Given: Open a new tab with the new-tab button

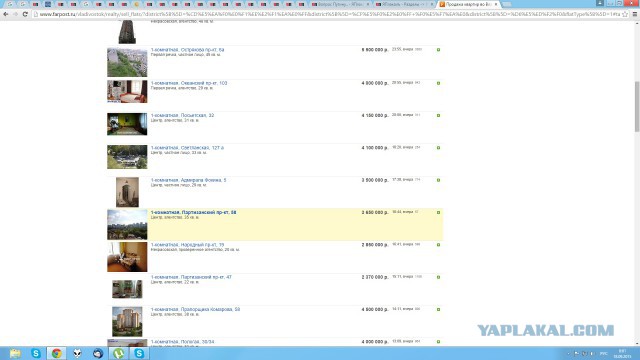Looking at the screenshot, I should coord(507,4).
